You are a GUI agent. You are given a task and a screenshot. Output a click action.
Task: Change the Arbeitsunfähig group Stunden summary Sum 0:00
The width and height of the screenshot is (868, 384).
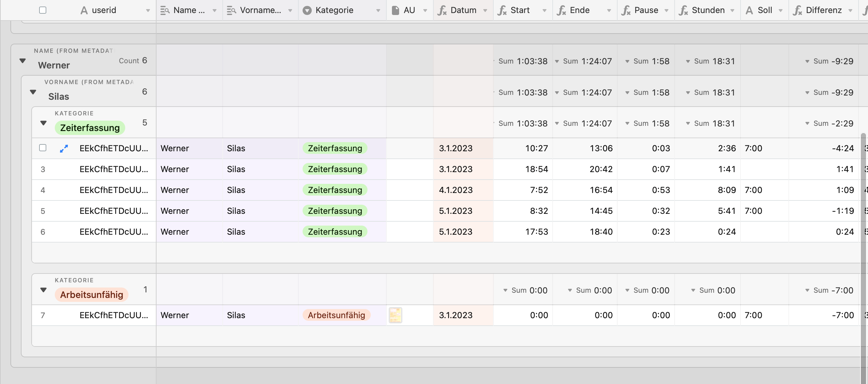pyautogui.click(x=713, y=290)
